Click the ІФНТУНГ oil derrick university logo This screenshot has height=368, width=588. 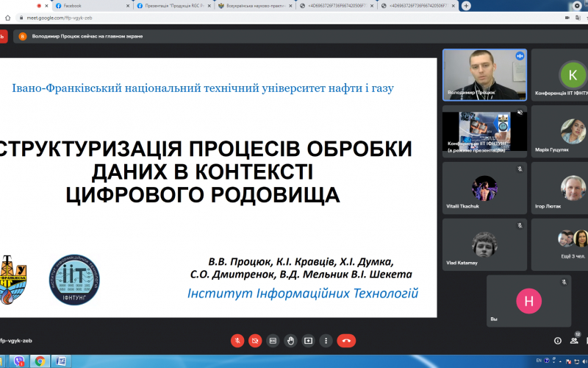[x=13, y=280]
